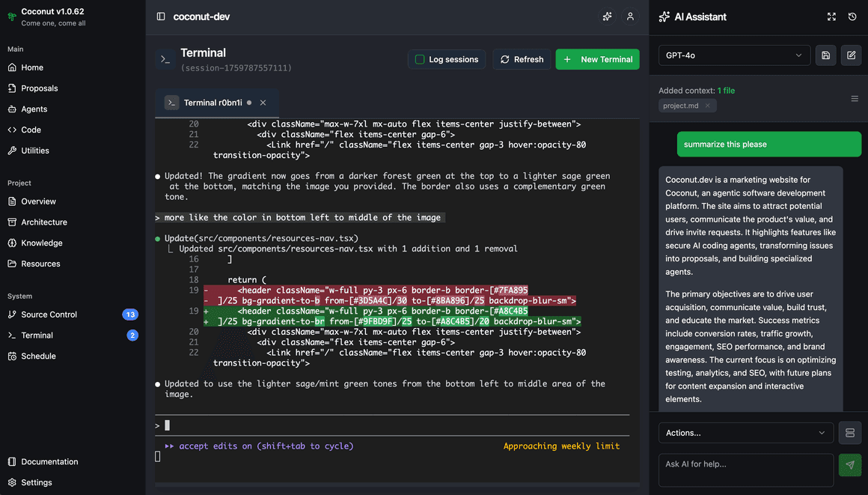Image resolution: width=868 pixels, height=495 pixels.
Task: Open Source Control in the sidebar
Action: coord(49,315)
